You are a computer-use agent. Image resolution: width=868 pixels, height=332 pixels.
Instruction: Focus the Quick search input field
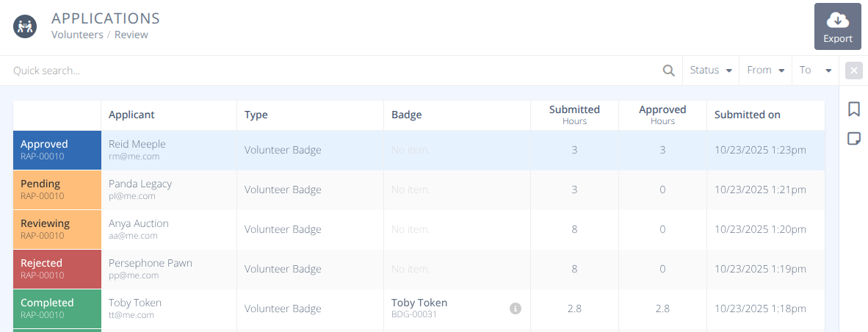coord(330,71)
